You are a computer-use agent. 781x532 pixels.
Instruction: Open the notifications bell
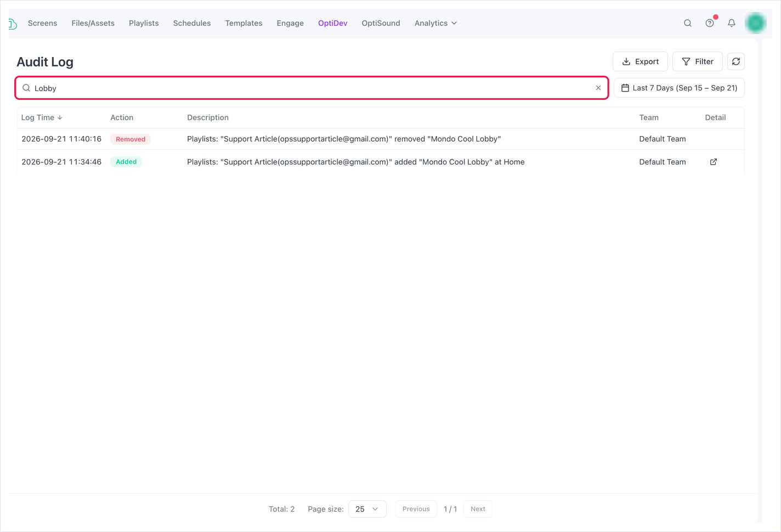pyautogui.click(x=732, y=23)
